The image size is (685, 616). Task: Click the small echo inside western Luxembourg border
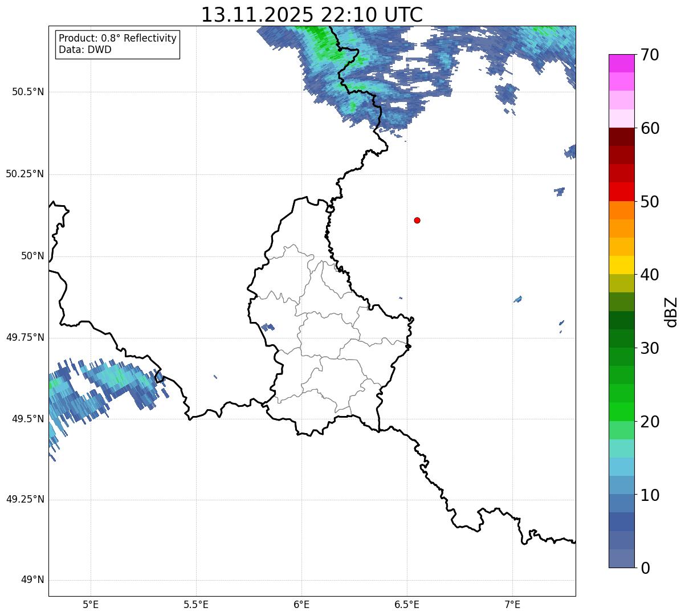point(267,327)
